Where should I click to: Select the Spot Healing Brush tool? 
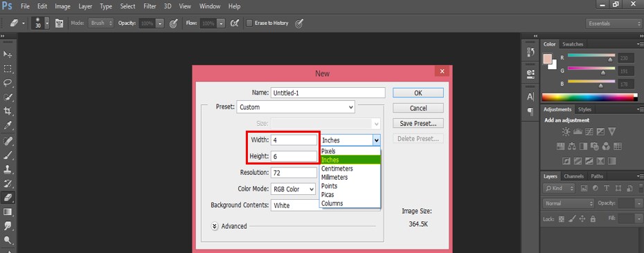[x=8, y=141]
